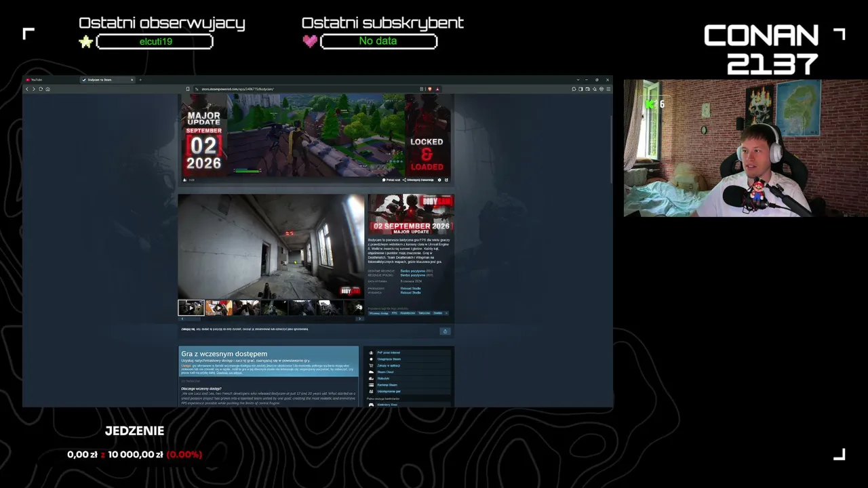Open the Polish reviews Bardzo pozytywne link
Image resolution: width=868 pixels, height=488 pixels.
tap(413, 275)
